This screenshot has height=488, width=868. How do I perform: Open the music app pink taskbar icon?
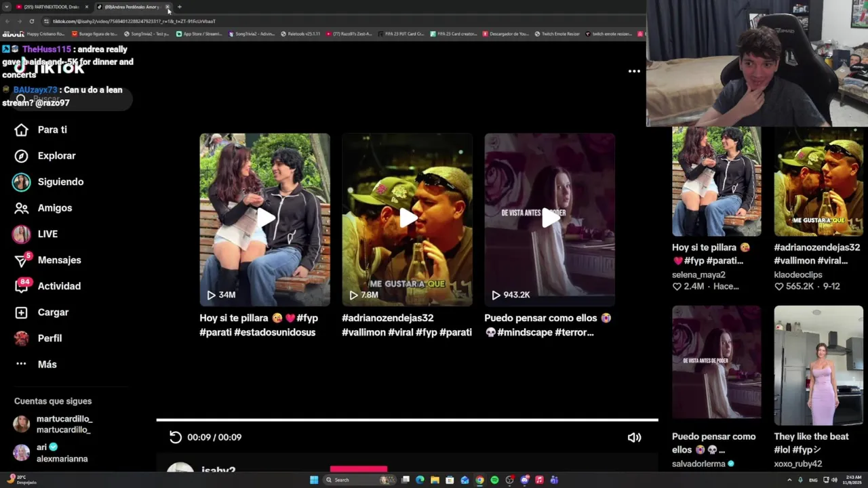tap(539, 480)
